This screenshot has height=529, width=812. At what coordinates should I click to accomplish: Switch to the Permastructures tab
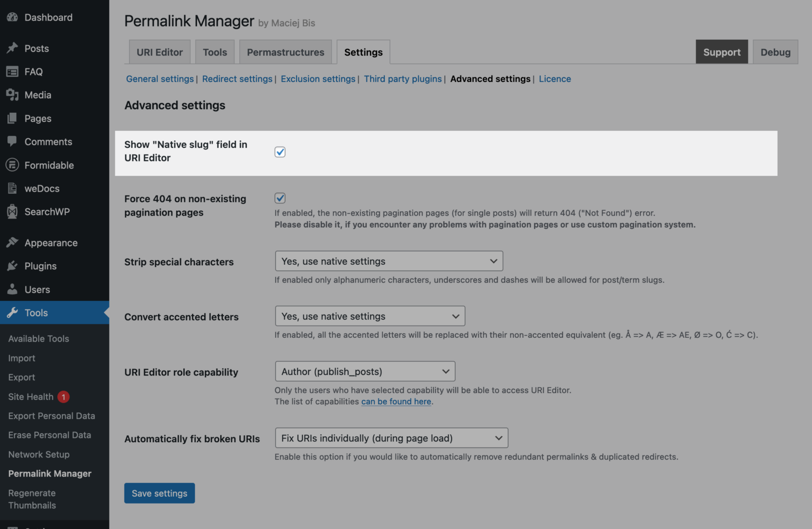tap(285, 52)
